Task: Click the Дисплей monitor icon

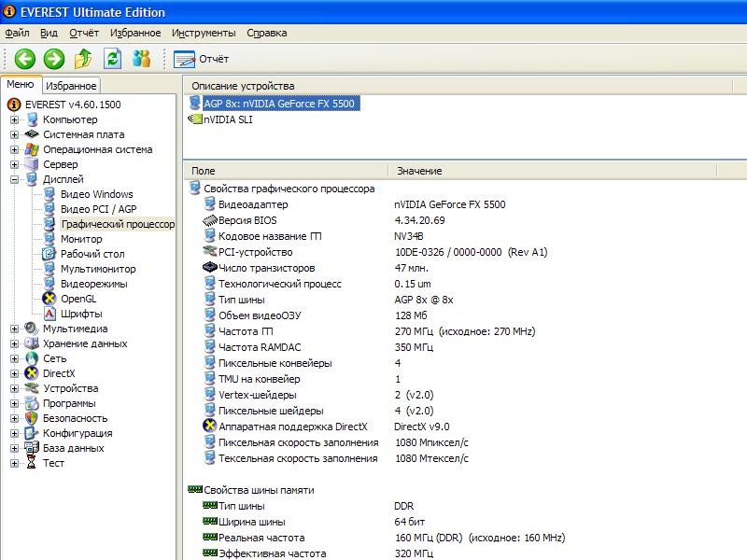Action: tap(32, 179)
